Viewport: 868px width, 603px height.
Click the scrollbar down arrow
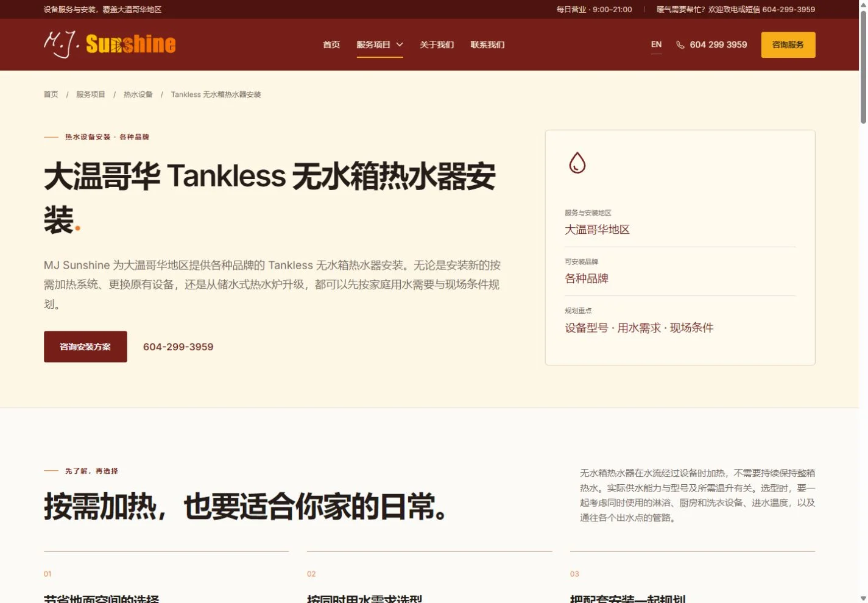pos(863,598)
